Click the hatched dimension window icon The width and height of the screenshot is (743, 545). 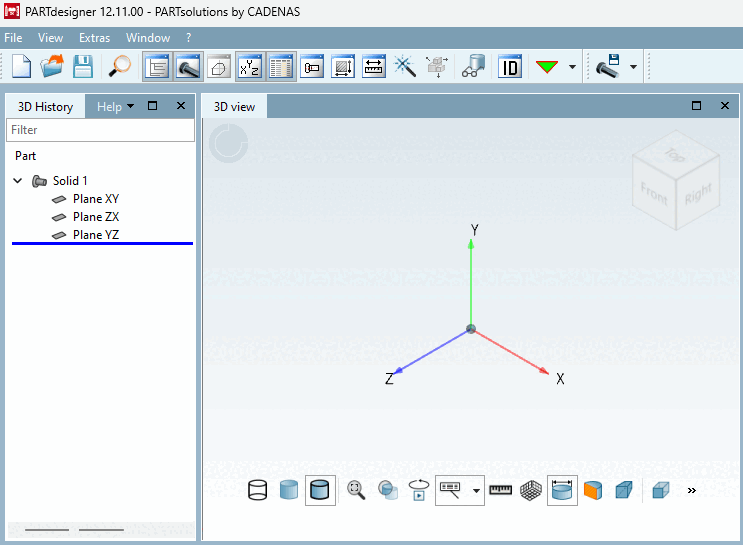coord(343,67)
